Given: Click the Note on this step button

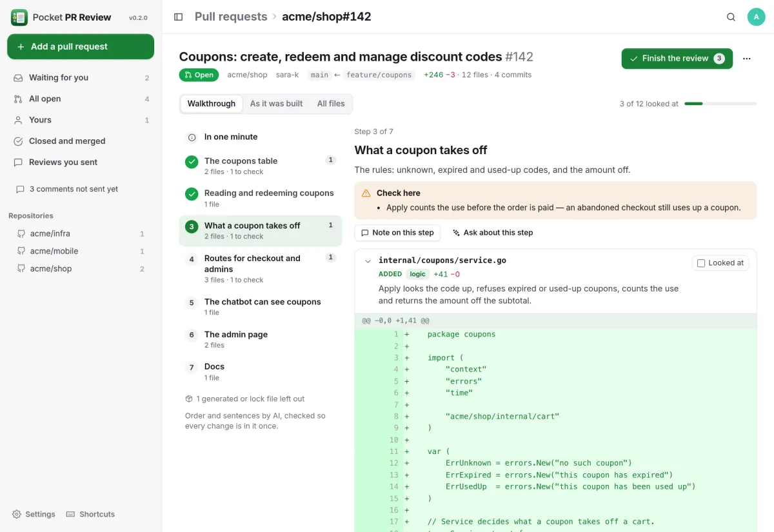Looking at the screenshot, I should (x=397, y=233).
